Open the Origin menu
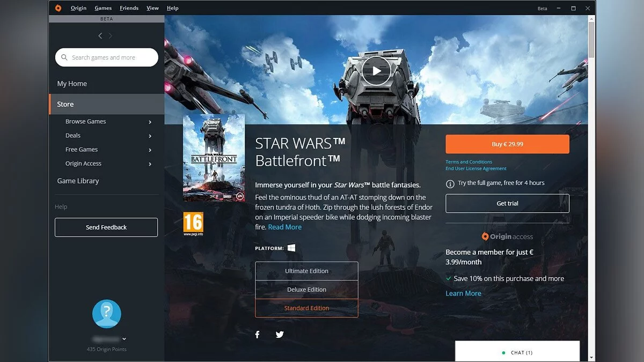This screenshot has width=644, height=362. tap(78, 8)
